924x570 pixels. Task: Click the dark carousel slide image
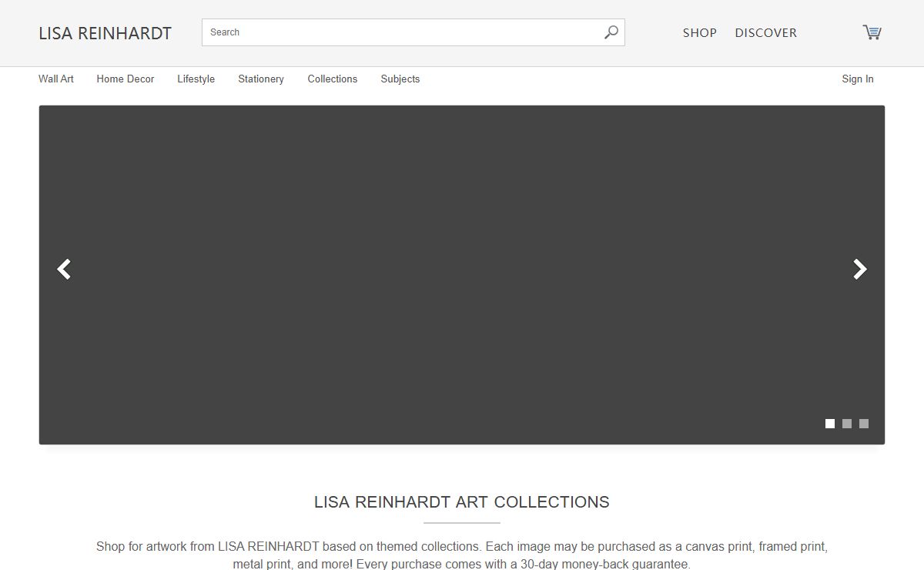point(462,275)
